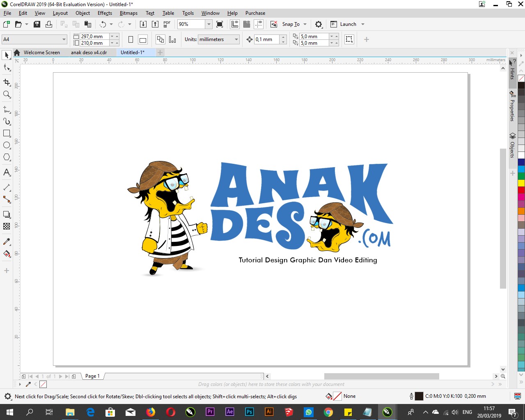
Task: Select the Polygon tool
Action: coord(7,157)
